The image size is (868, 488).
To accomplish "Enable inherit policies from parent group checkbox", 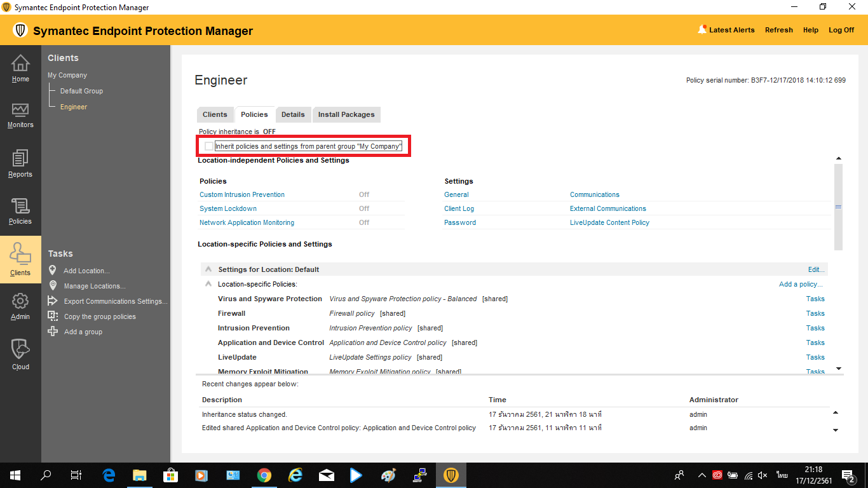I will (209, 146).
